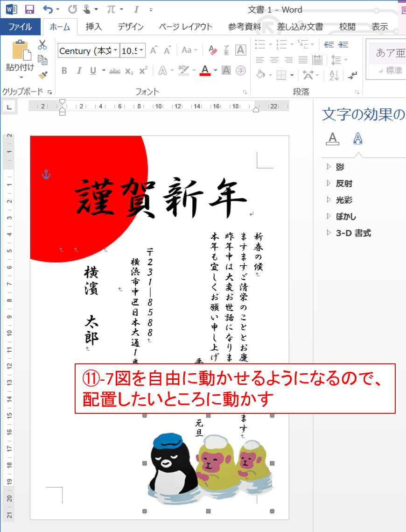The height and width of the screenshot is (532, 406).
Task: Click the Cut scissors icon
Action: pos(42,44)
